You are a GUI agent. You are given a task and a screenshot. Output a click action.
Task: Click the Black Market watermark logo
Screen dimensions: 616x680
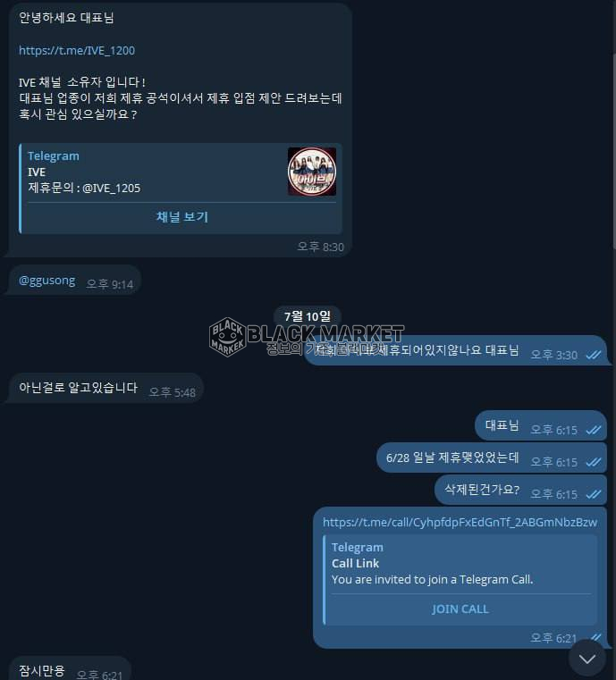pyautogui.click(x=307, y=337)
